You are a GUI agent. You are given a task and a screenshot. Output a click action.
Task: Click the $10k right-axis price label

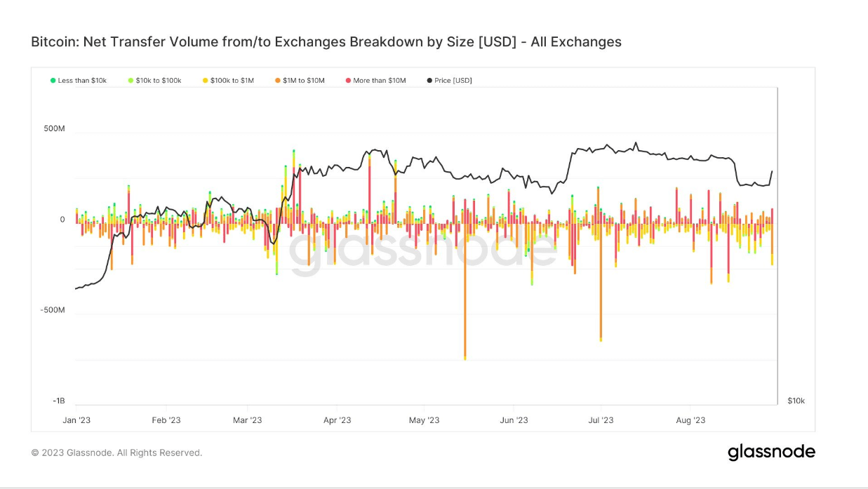click(796, 401)
